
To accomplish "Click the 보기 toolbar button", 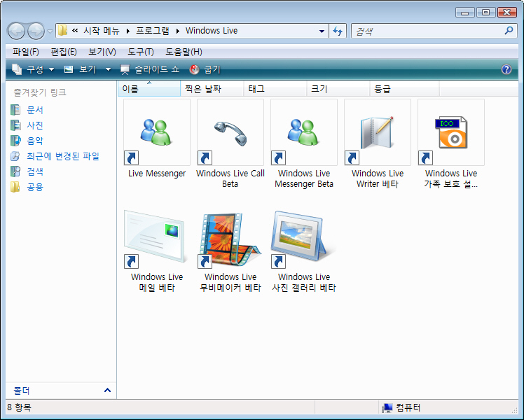I will (80, 69).
